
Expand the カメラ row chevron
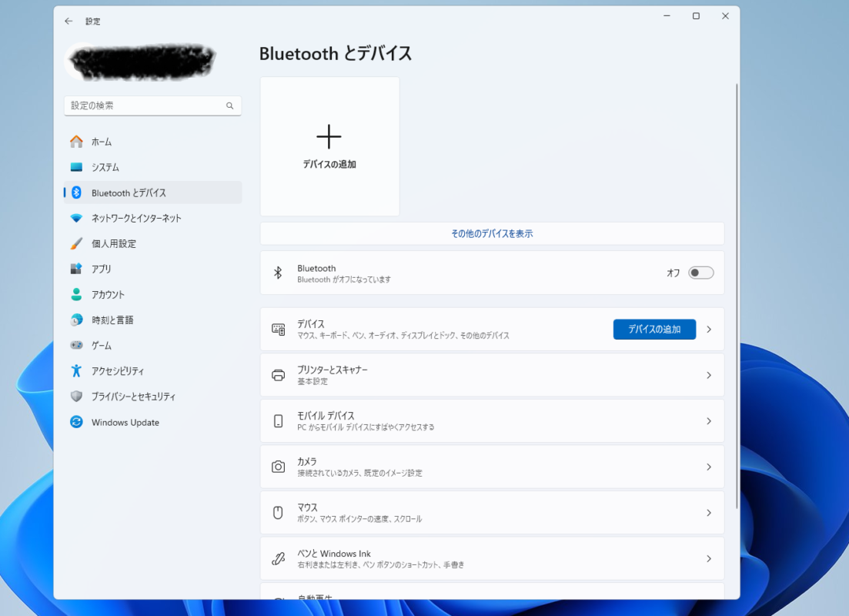coord(709,467)
